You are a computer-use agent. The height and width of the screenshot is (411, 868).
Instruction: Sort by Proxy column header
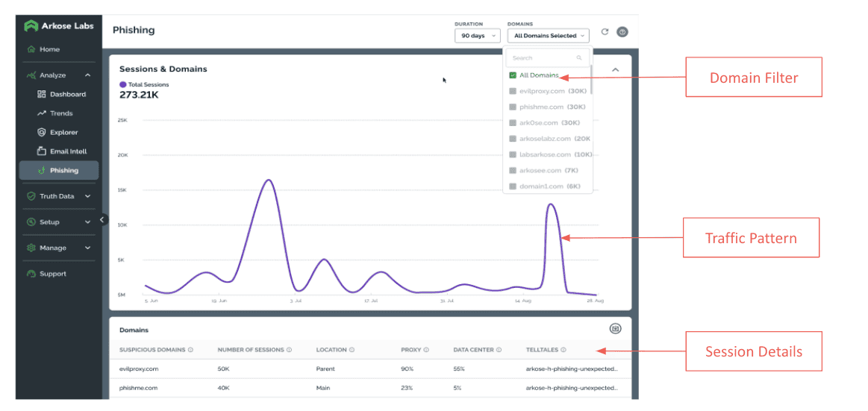410,350
